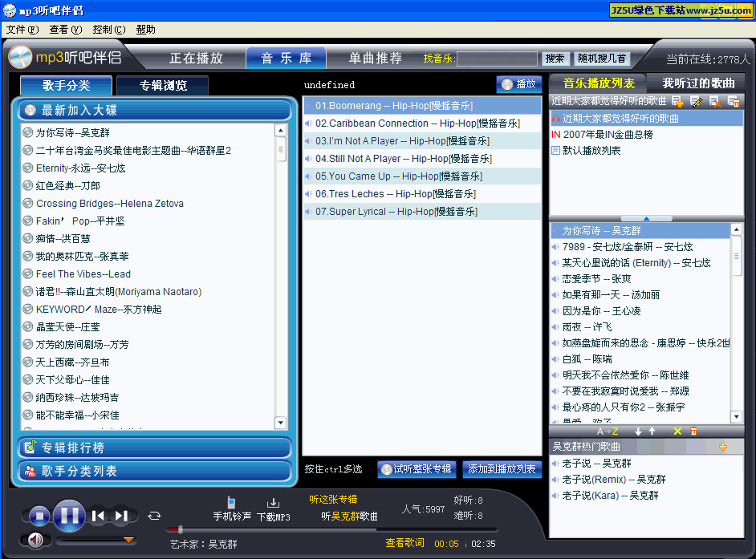Click the edit playlist pencil icon
The width and height of the screenshot is (756, 559).
pos(697,101)
